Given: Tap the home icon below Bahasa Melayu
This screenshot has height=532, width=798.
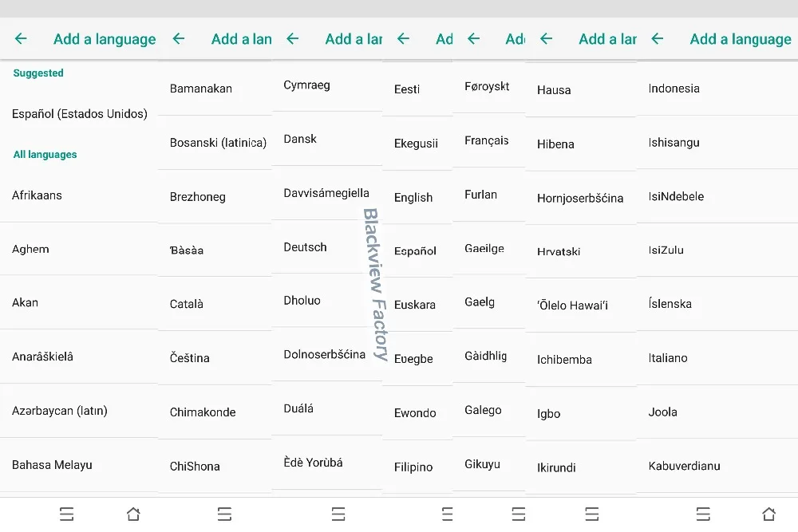Looking at the screenshot, I should pyautogui.click(x=133, y=514).
